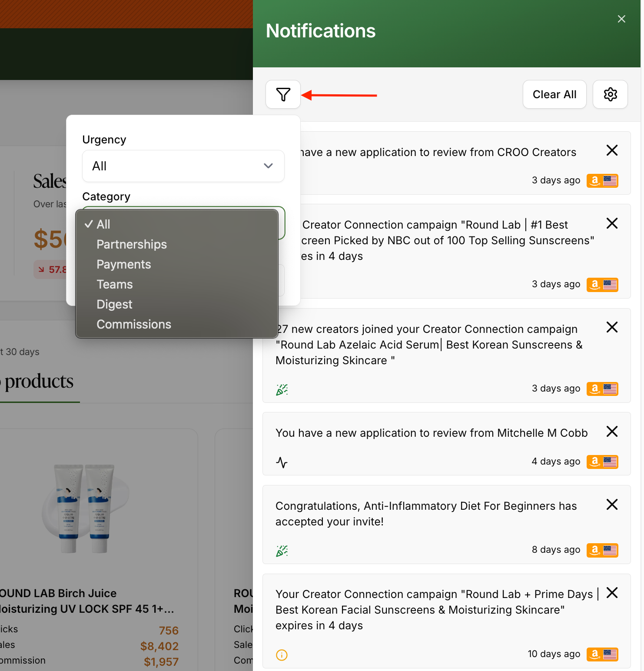Close the Notifications panel
644x671 pixels.
click(621, 19)
